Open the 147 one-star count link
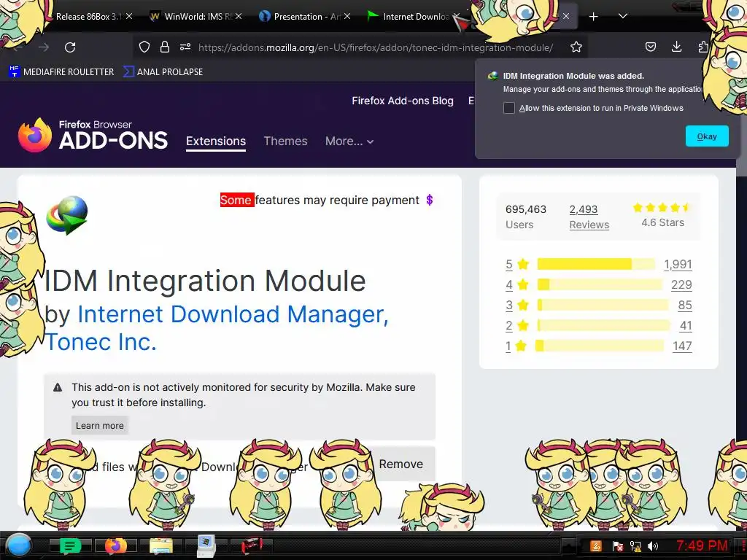Screen dimensions: 747x560 (682, 346)
